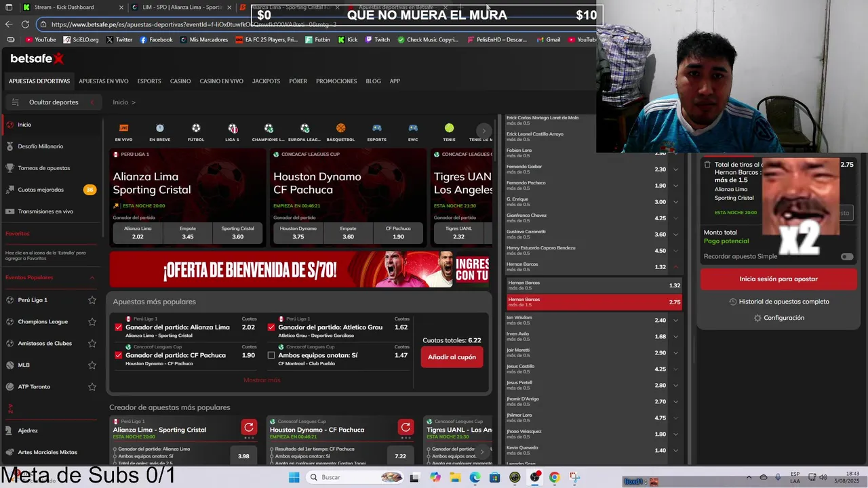Image resolution: width=868 pixels, height=488 pixels.
Task: Refresh the Houston Dynamo bet builder card
Action: (406, 427)
